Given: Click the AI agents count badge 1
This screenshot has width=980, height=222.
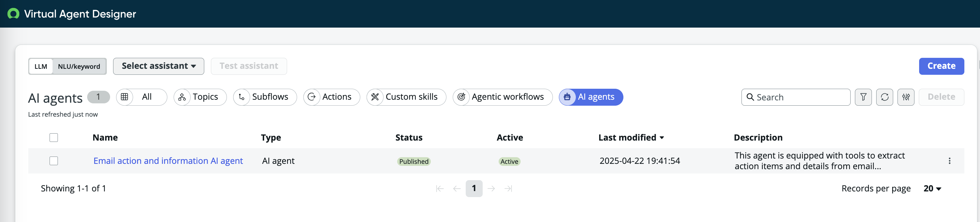Looking at the screenshot, I should coord(98,97).
